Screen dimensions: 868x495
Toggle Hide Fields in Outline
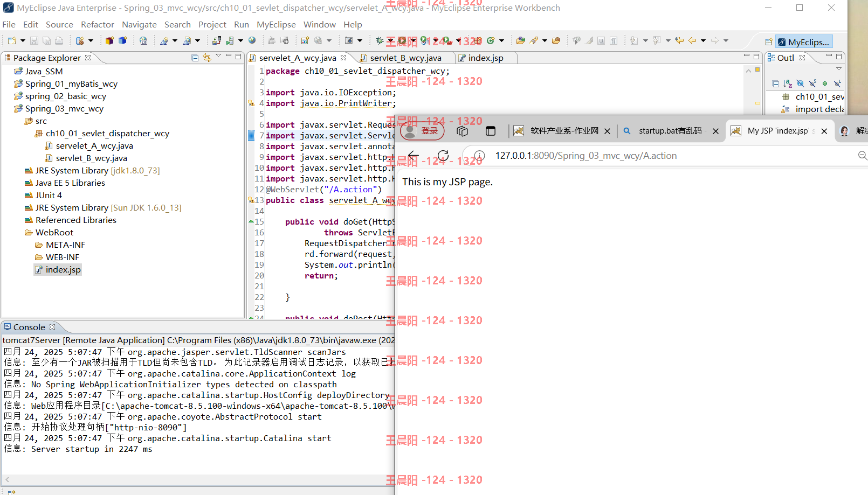(x=800, y=83)
